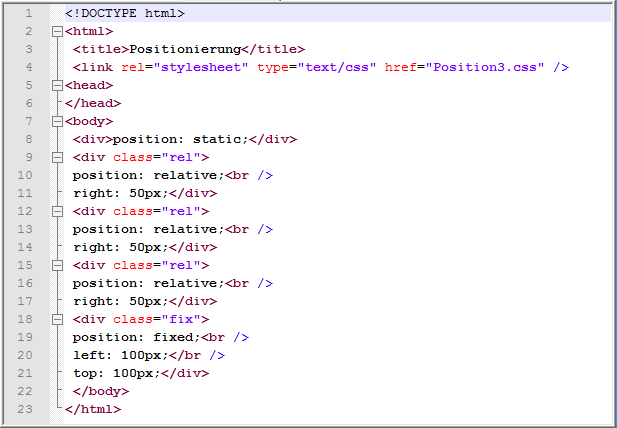Collapse the fold marker beside the <body> tag
The image size is (617, 428).
(57, 122)
